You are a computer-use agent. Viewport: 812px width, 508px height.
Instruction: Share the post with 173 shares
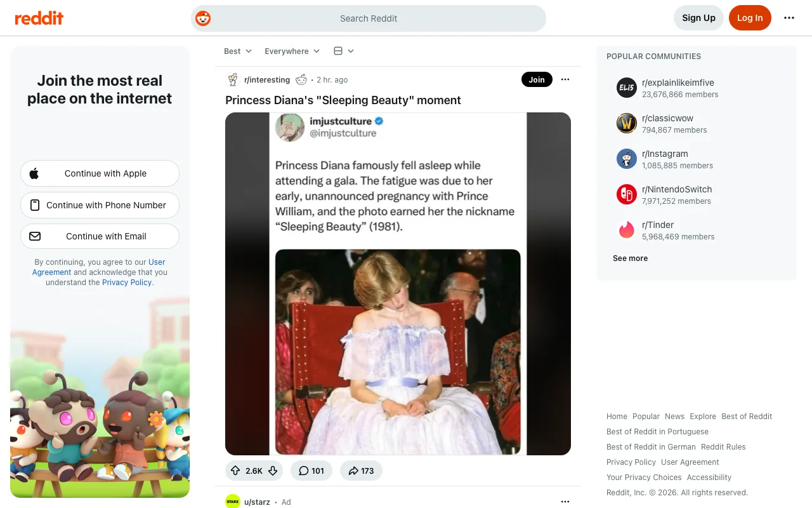tap(361, 471)
